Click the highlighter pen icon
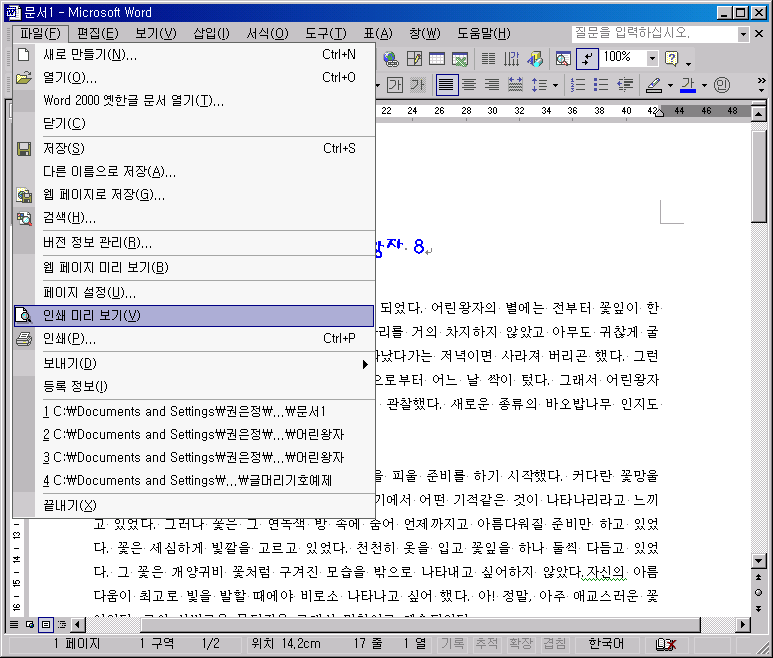 (654, 85)
